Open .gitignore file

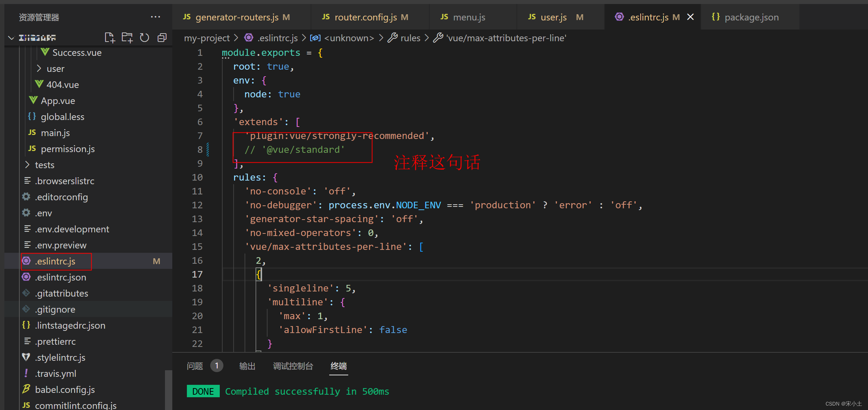click(x=55, y=309)
